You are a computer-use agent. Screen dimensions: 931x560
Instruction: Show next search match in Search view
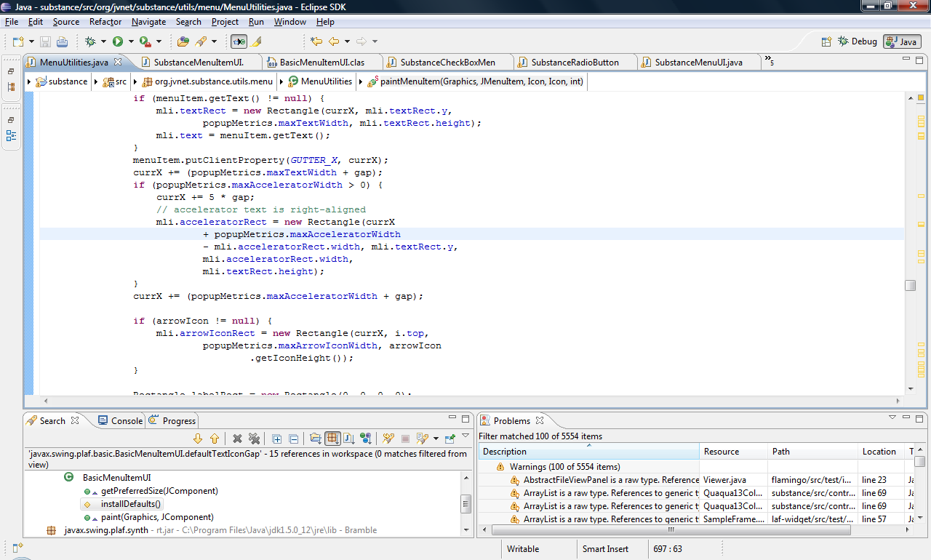pyautogui.click(x=198, y=439)
